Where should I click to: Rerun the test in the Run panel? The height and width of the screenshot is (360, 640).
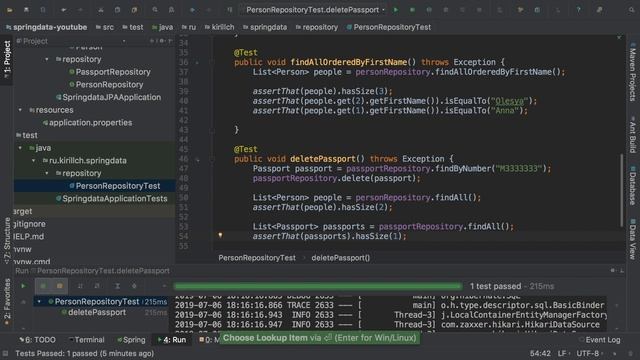pyautogui.click(x=23, y=286)
